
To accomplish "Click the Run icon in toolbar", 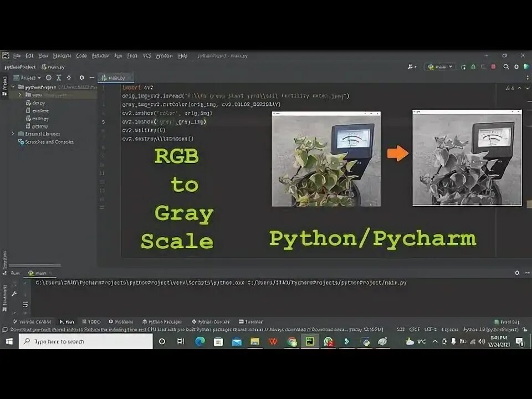I will pos(463,67).
